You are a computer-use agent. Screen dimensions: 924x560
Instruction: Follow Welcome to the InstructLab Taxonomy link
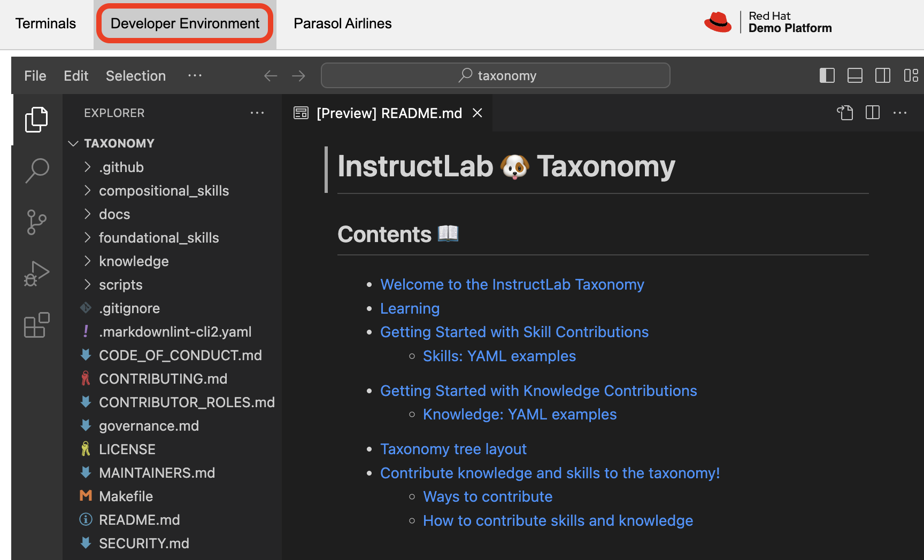(x=512, y=284)
